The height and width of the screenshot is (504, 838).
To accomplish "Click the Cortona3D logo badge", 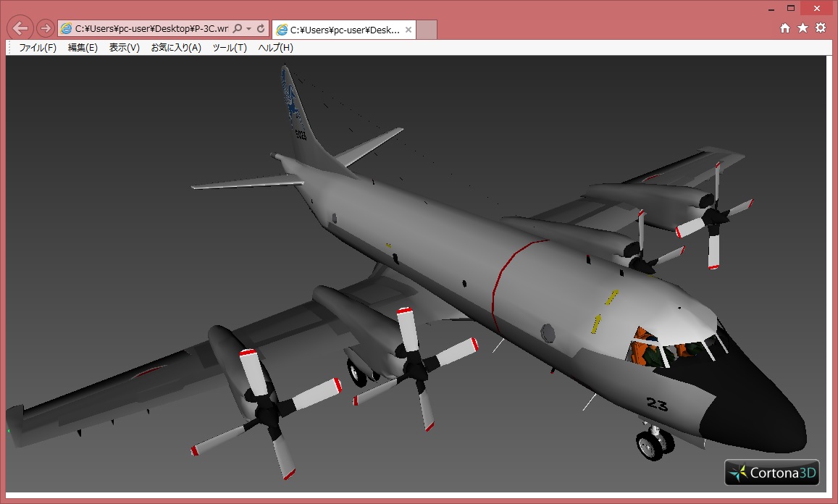I will coord(772,472).
